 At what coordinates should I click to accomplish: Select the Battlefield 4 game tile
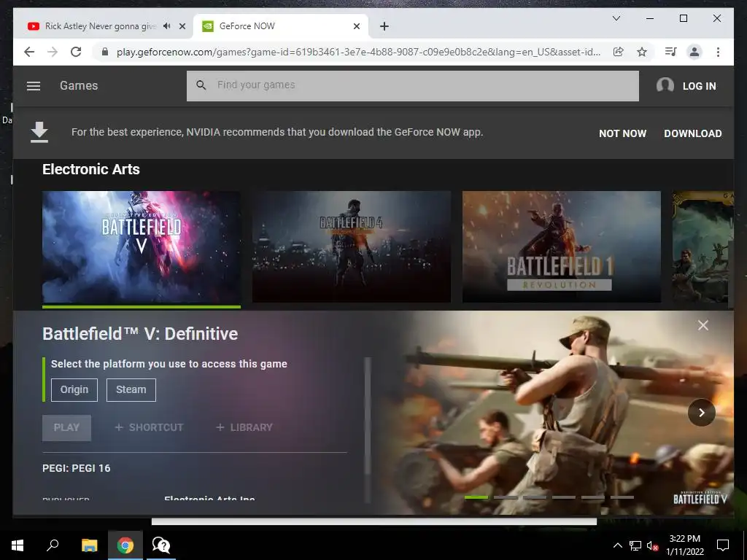click(x=351, y=247)
